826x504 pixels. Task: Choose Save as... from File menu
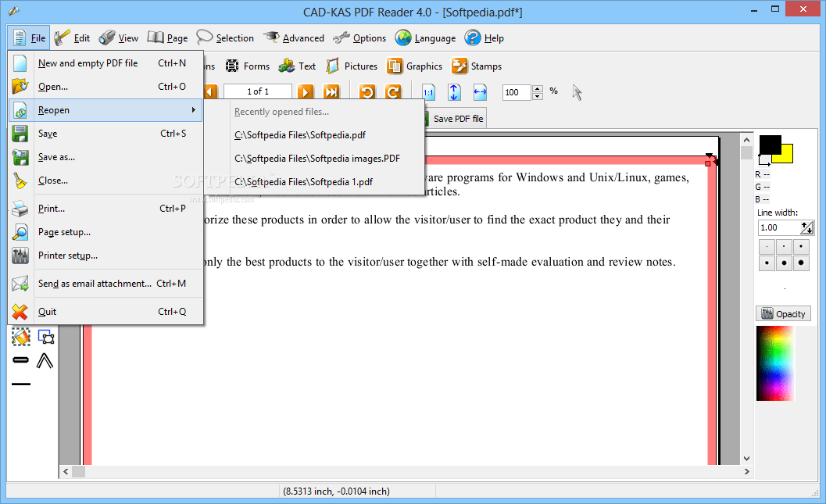tap(105, 157)
